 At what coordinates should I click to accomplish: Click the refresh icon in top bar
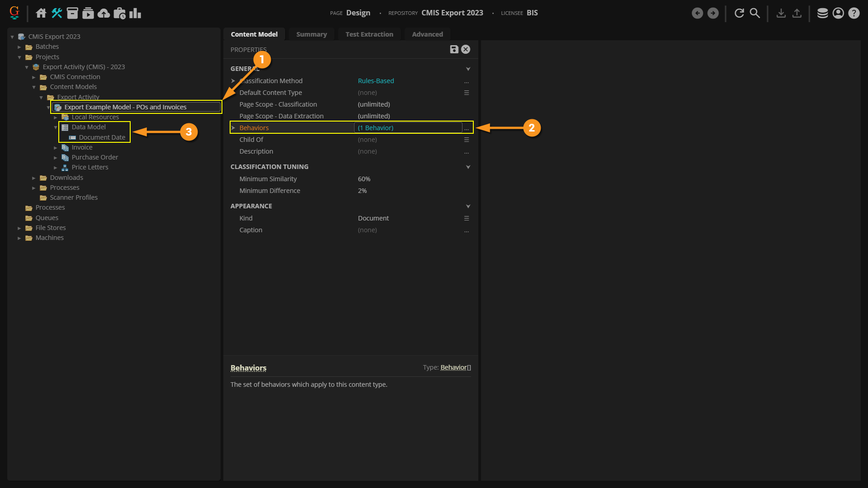(739, 13)
